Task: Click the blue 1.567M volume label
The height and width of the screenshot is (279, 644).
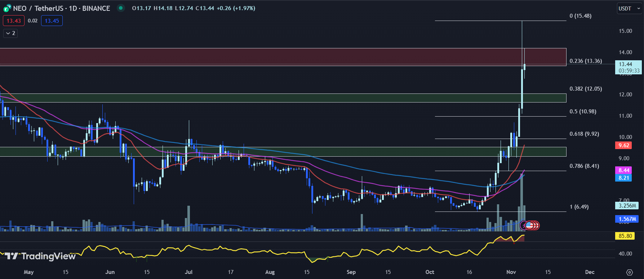Action: click(626, 219)
